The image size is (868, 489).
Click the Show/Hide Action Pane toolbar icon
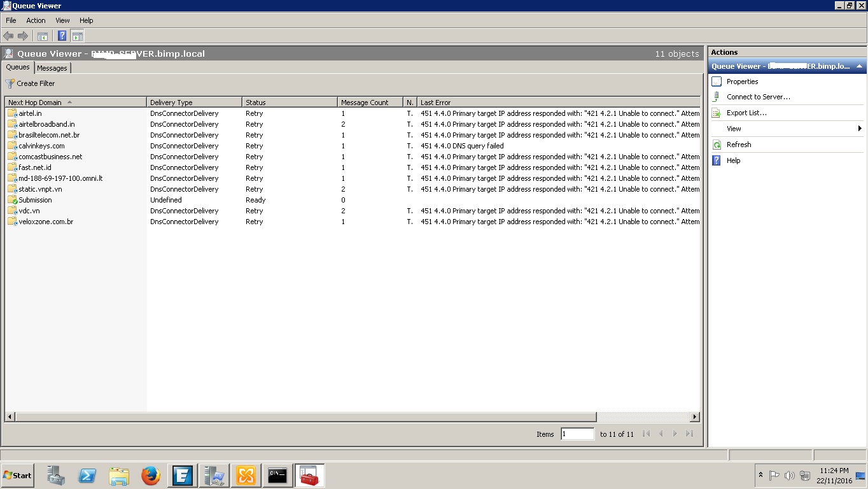tap(77, 36)
